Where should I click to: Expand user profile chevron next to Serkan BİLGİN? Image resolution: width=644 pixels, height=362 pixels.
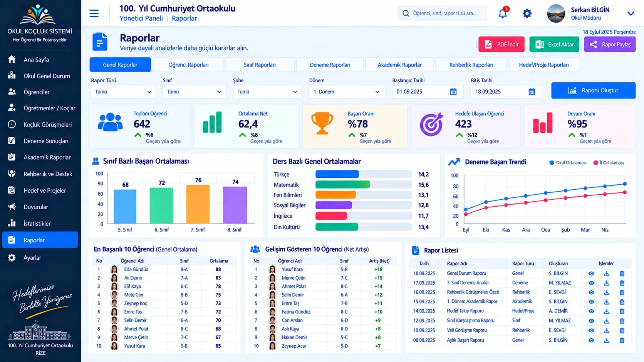631,13
